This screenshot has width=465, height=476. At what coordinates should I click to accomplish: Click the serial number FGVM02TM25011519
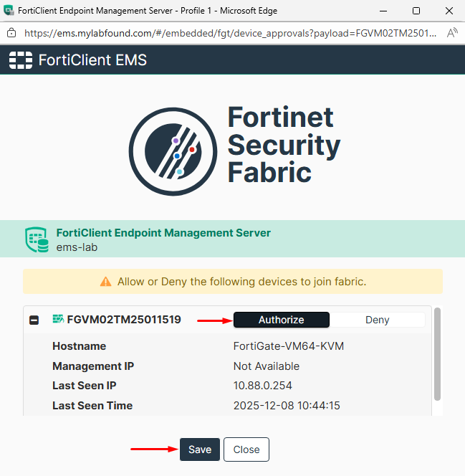coord(124,320)
